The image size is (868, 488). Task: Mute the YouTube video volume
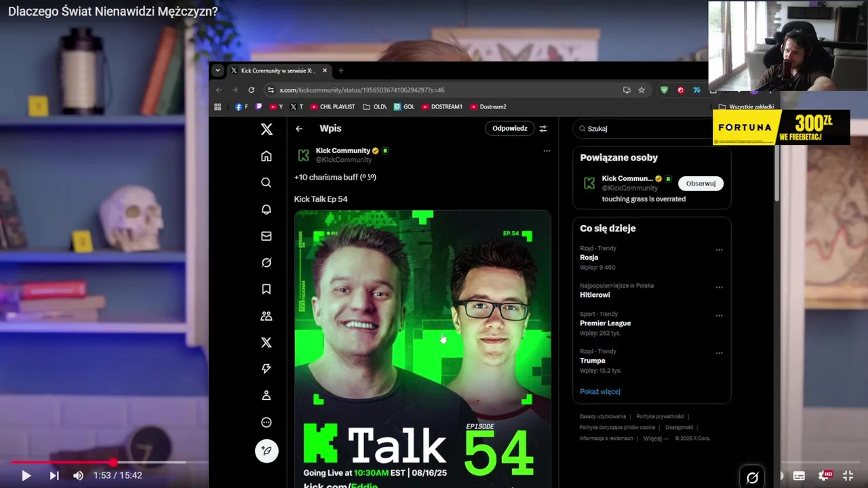[78, 476]
